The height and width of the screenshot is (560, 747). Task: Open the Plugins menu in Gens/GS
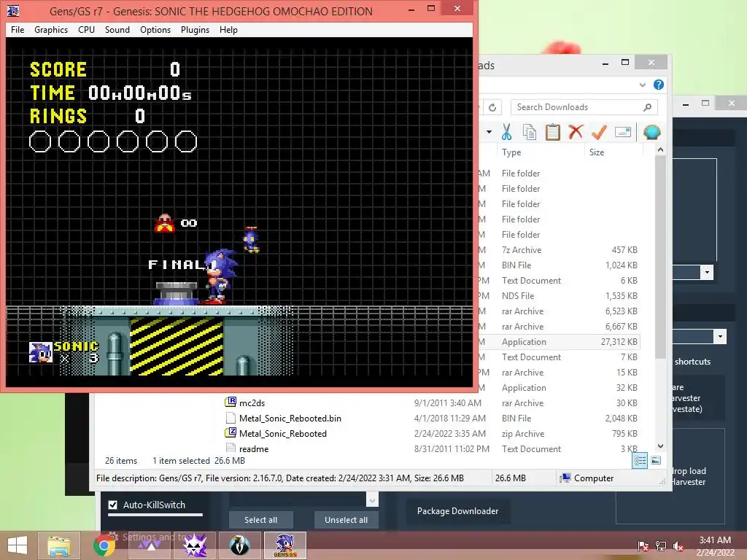(195, 29)
